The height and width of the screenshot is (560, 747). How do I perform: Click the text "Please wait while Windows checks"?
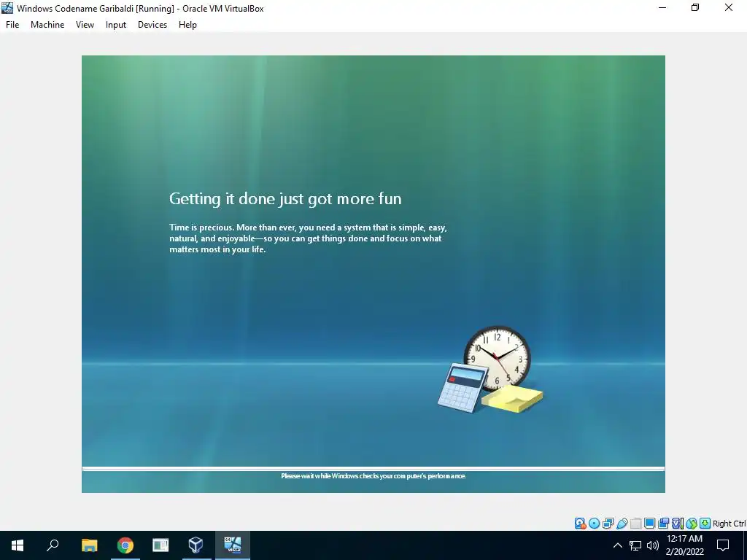[x=330, y=475]
